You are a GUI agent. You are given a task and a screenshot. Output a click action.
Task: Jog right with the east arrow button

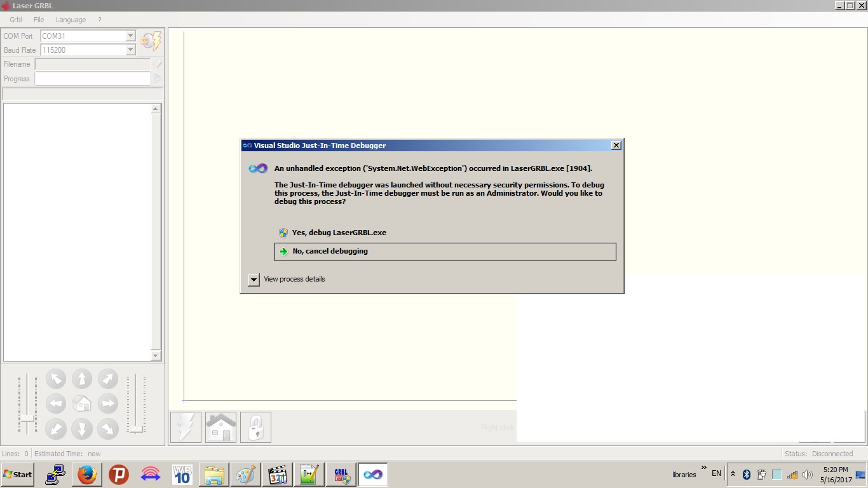107,403
